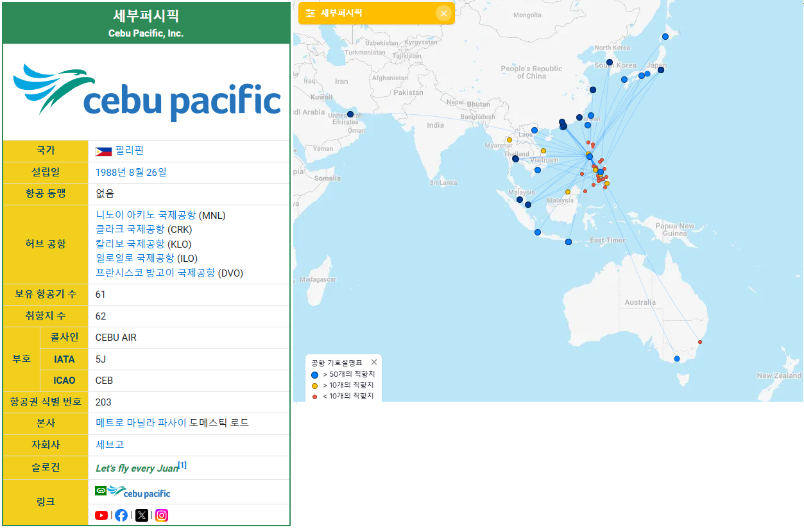
Task: Select the northern Japan airport marker
Action: (665, 37)
